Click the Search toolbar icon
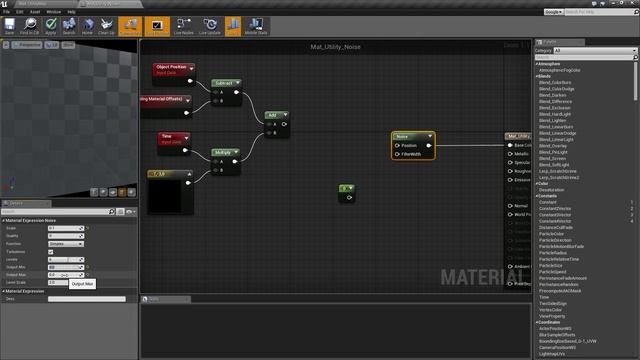This screenshot has height=360, width=640. (69, 26)
